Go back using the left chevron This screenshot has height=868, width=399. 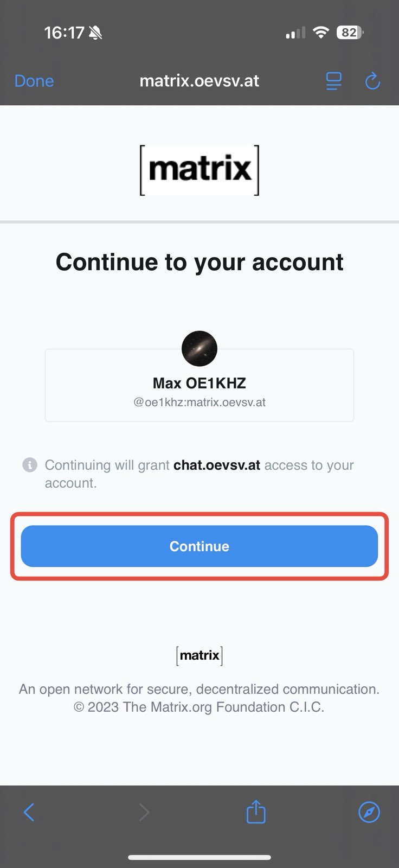(29, 812)
